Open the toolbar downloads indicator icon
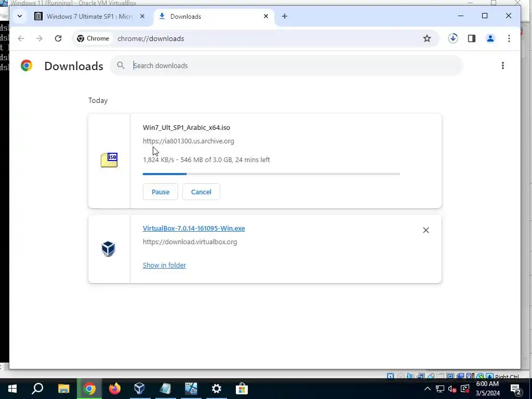Viewport: 532px width, 399px height. pyautogui.click(x=453, y=38)
